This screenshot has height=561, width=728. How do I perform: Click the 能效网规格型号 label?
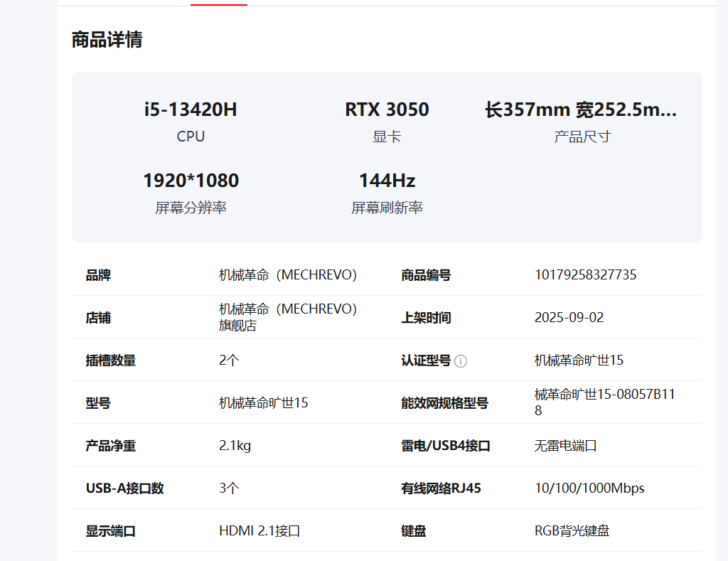pyautogui.click(x=445, y=403)
